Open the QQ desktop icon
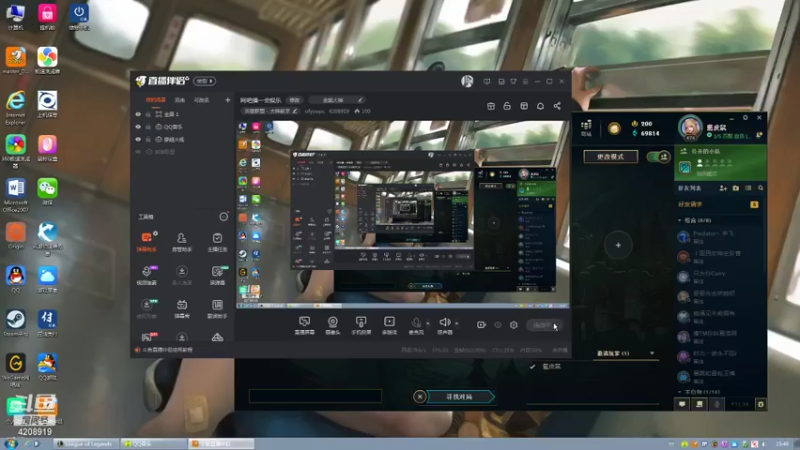The height and width of the screenshot is (450, 800). [16, 279]
